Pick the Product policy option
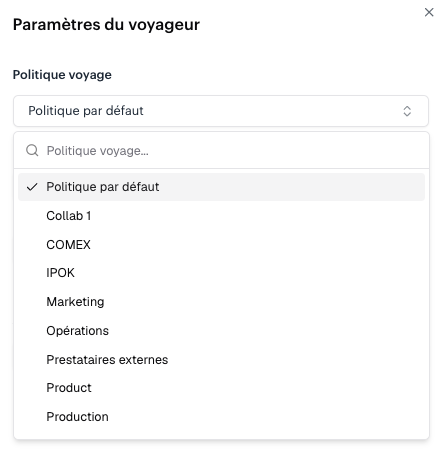 (221, 388)
